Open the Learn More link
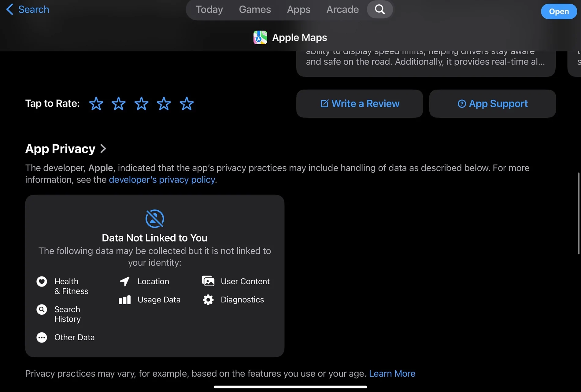 pos(392,373)
